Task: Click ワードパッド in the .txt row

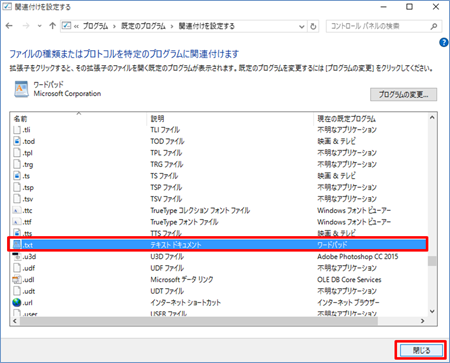Action: pyautogui.click(x=332, y=245)
